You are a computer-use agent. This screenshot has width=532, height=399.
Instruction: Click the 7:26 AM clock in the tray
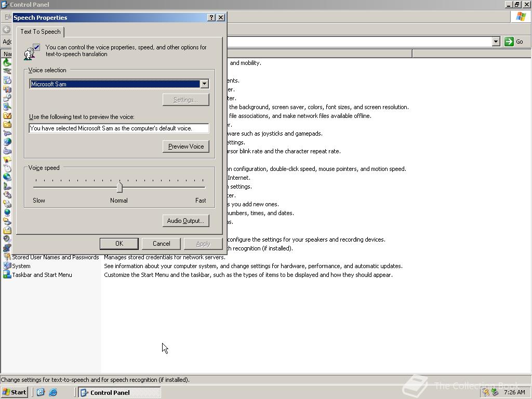514,392
